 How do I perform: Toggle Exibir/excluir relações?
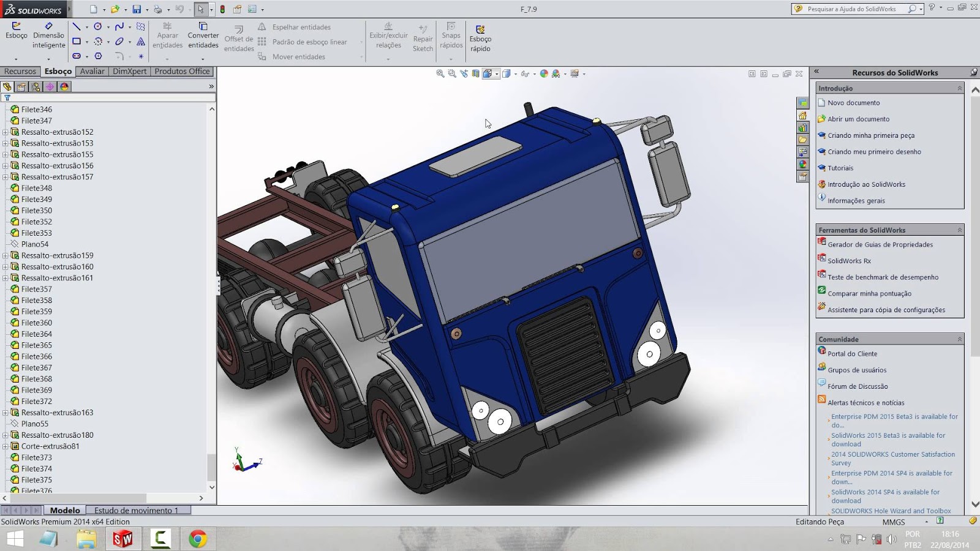point(388,38)
